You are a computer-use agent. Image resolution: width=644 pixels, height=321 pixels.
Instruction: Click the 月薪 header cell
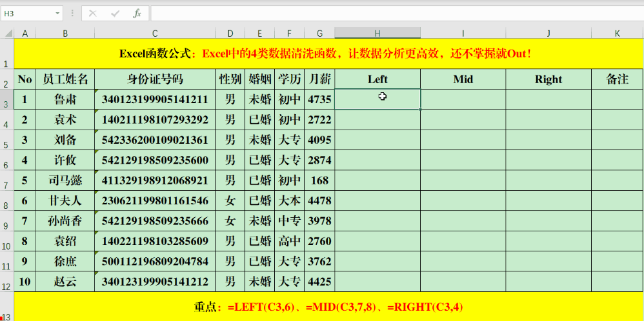pyautogui.click(x=319, y=79)
